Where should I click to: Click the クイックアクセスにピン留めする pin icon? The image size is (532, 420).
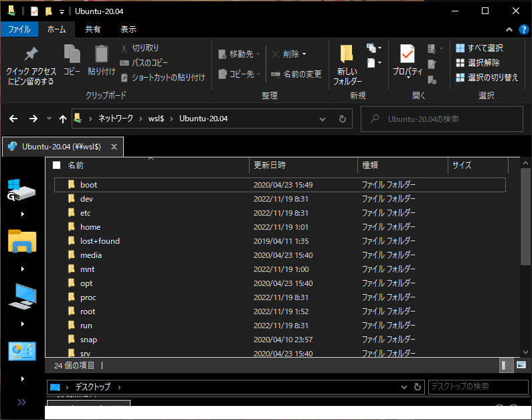(x=31, y=54)
